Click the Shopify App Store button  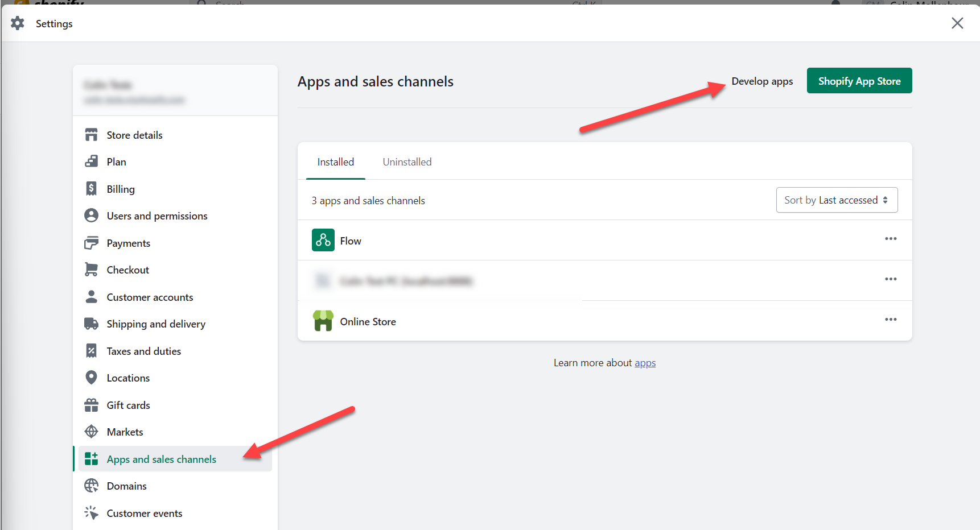(x=859, y=81)
